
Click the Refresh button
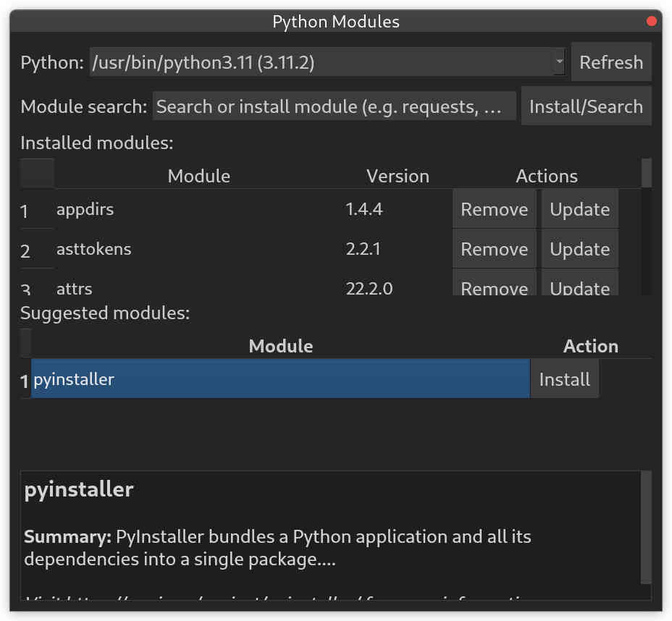tap(611, 62)
